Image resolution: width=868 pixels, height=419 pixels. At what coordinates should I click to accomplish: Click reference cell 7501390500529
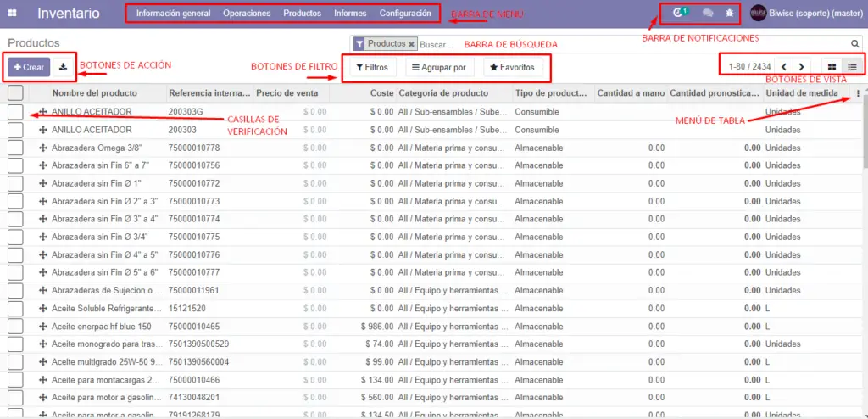(198, 344)
